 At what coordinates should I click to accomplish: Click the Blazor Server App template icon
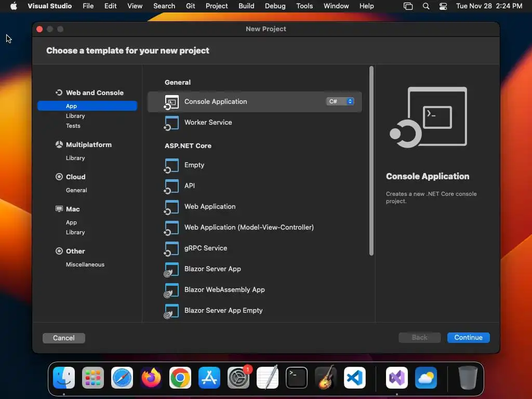[171, 270]
